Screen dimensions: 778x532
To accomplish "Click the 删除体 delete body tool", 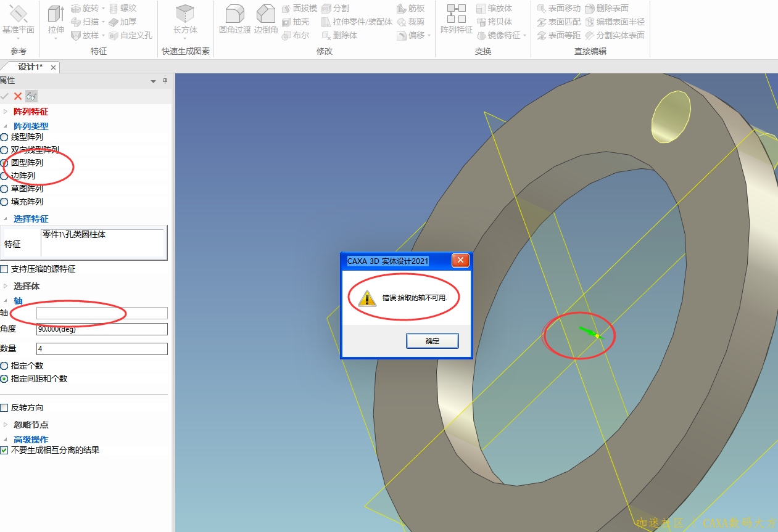I will click(339, 35).
